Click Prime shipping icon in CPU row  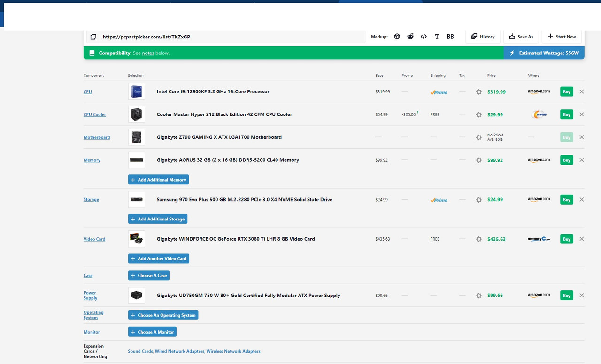click(439, 92)
